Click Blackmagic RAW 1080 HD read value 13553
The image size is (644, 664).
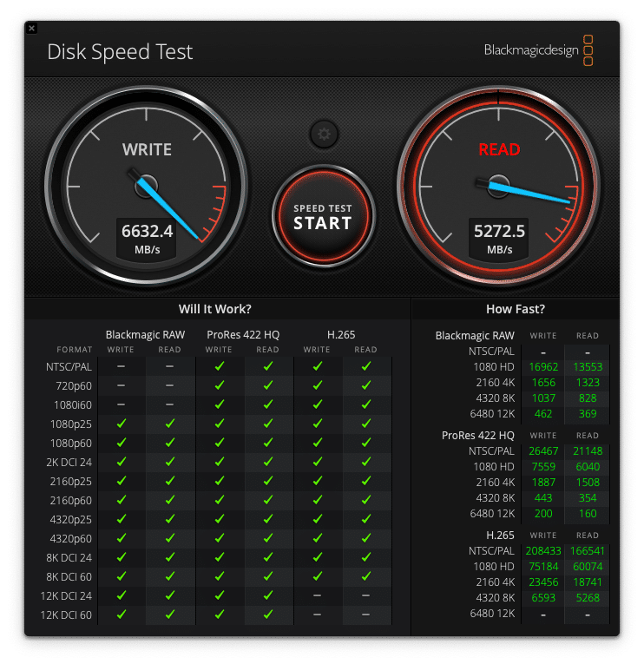click(x=588, y=367)
